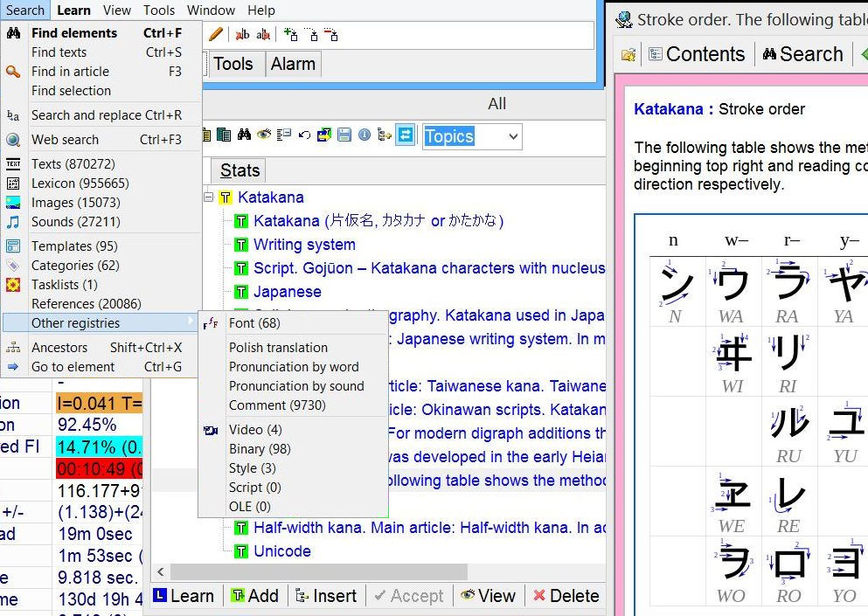The width and height of the screenshot is (868, 616).
Task: Choose Ancestors menu entry
Action: 101,348
